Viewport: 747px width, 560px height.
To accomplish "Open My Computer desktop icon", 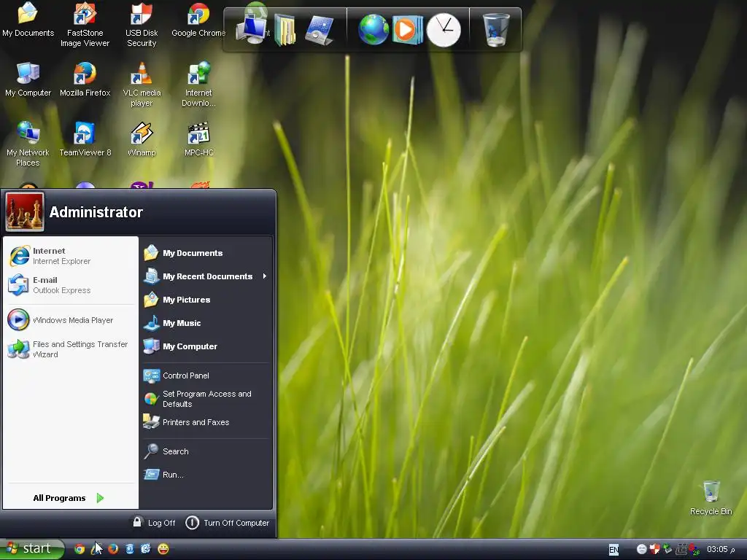I will pos(28,80).
